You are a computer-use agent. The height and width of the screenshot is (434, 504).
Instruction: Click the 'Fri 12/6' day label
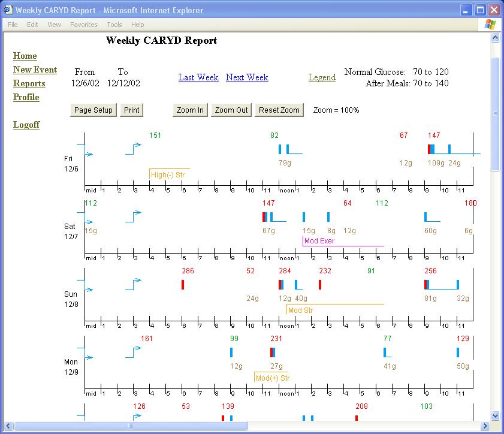click(x=71, y=164)
